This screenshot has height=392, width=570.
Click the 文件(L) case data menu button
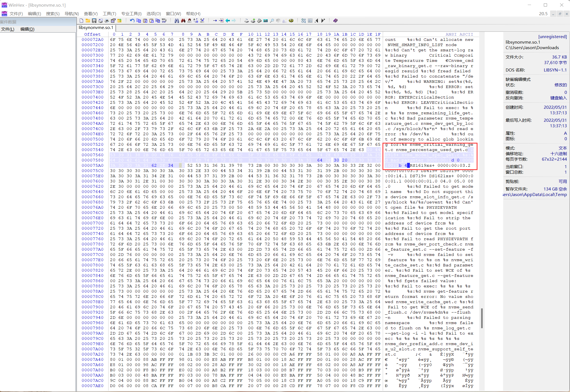coord(7,29)
